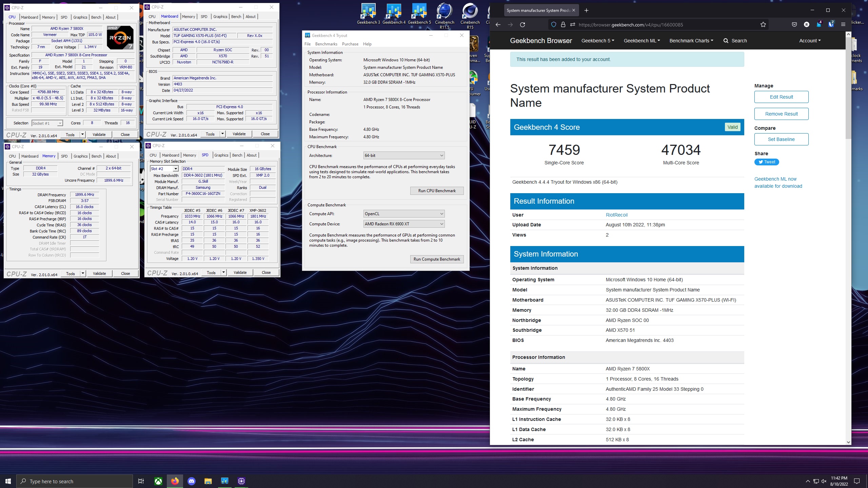Switch to CPU-Z on taskbar

[241, 481]
